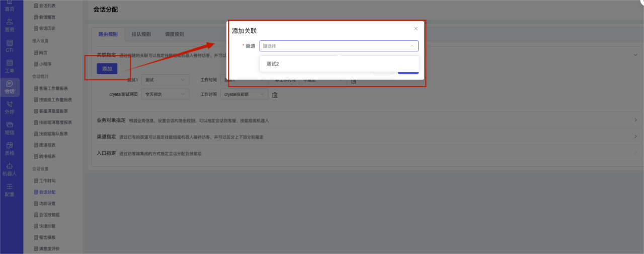The width and height of the screenshot is (644, 254).
Task: Click the 添加 button under 关联指定
Action: [107, 69]
